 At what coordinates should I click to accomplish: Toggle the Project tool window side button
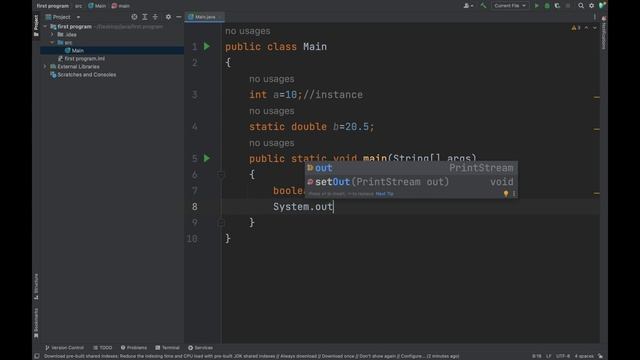36,26
